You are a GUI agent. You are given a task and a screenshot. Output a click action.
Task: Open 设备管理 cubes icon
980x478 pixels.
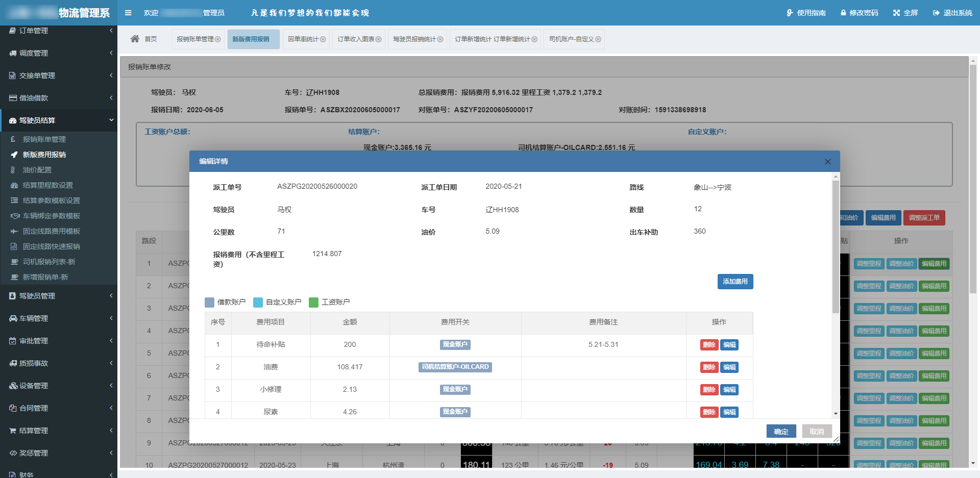tap(13, 386)
